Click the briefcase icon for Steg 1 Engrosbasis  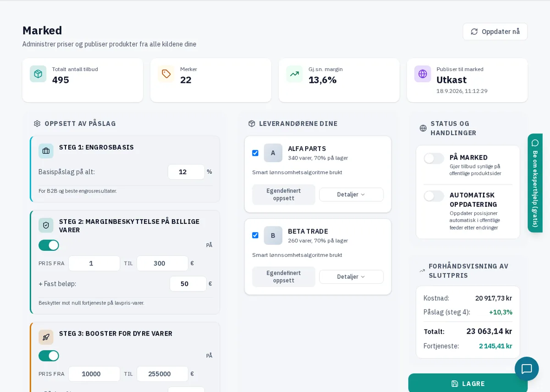[x=46, y=151]
